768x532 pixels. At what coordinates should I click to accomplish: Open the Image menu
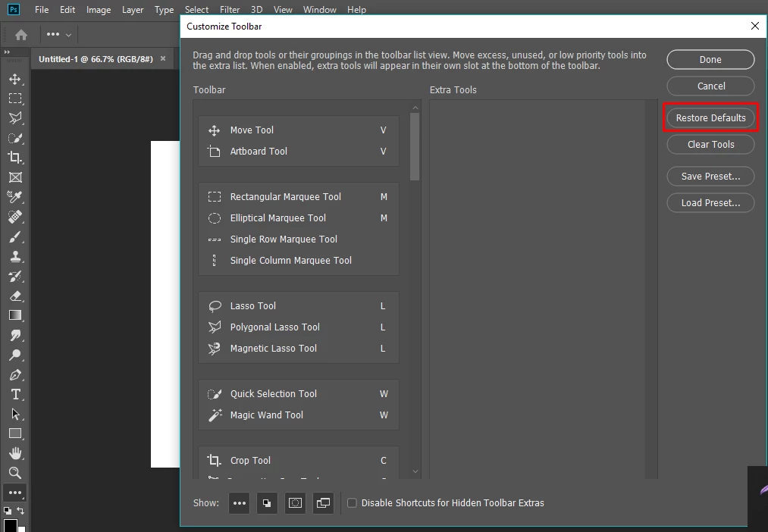tap(99, 9)
